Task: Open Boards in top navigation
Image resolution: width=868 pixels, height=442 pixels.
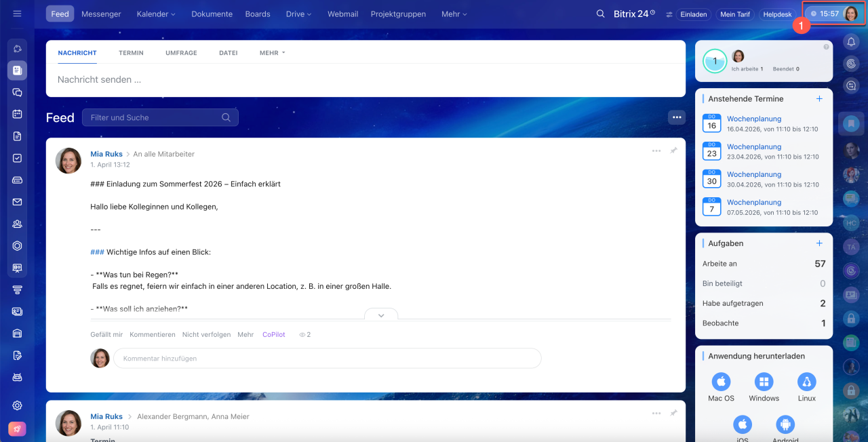Action: tap(258, 14)
